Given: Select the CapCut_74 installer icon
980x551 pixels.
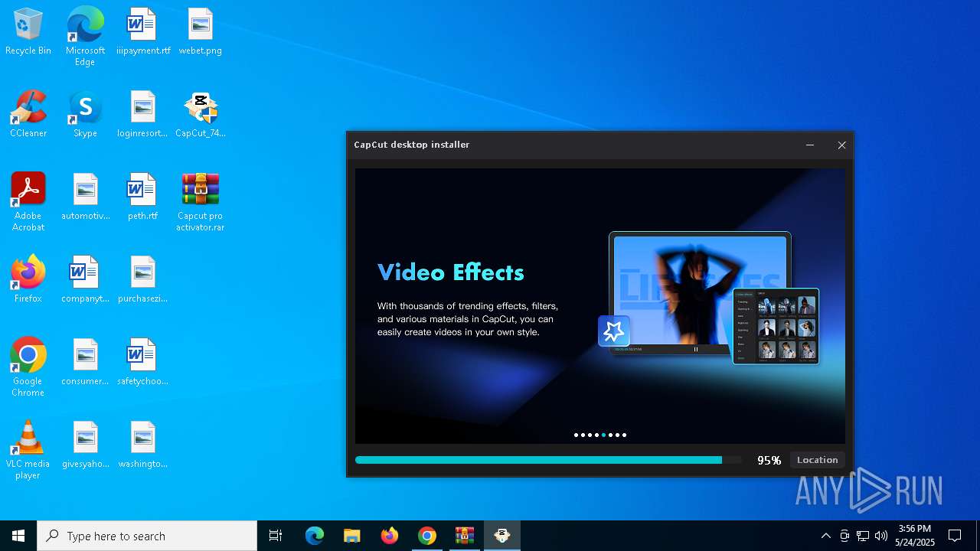Looking at the screenshot, I should (200, 115).
